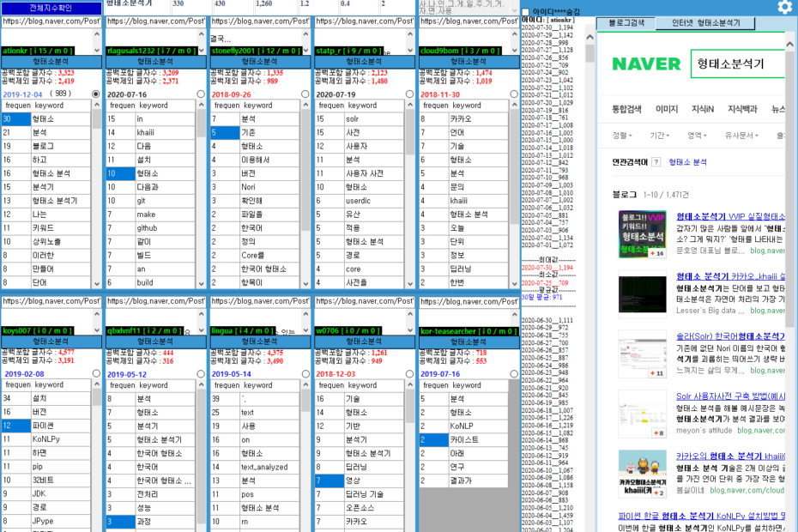The image size is (798, 532).
Task: Click the 전체지수확인 button
Action: [51, 8]
